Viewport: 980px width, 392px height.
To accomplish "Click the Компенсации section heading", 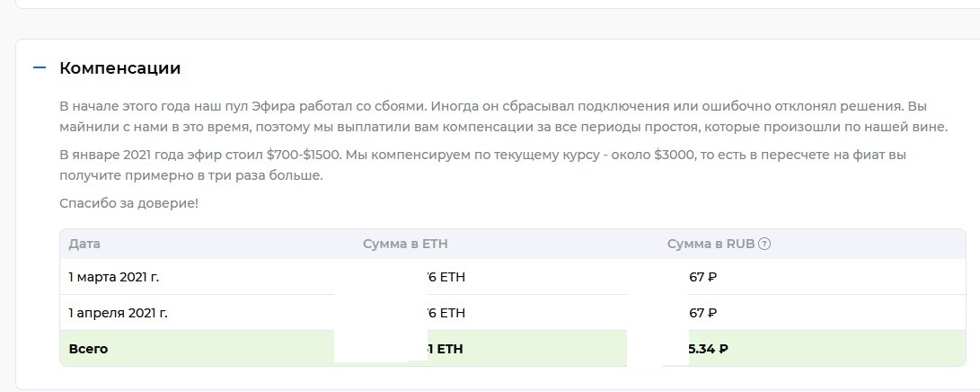I will pyautogui.click(x=119, y=67).
